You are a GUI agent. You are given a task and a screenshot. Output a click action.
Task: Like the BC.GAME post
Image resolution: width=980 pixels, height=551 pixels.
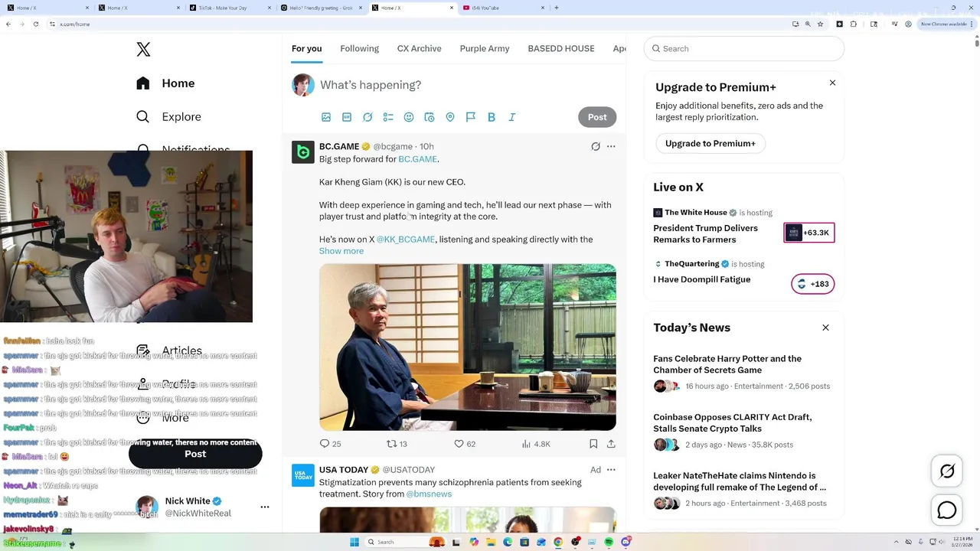(x=465, y=444)
